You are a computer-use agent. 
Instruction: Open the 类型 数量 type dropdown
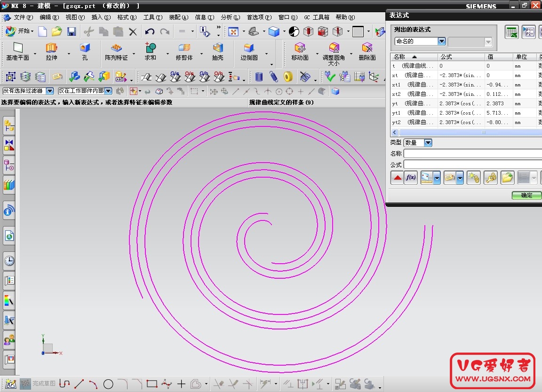click(x=428, y=142)
